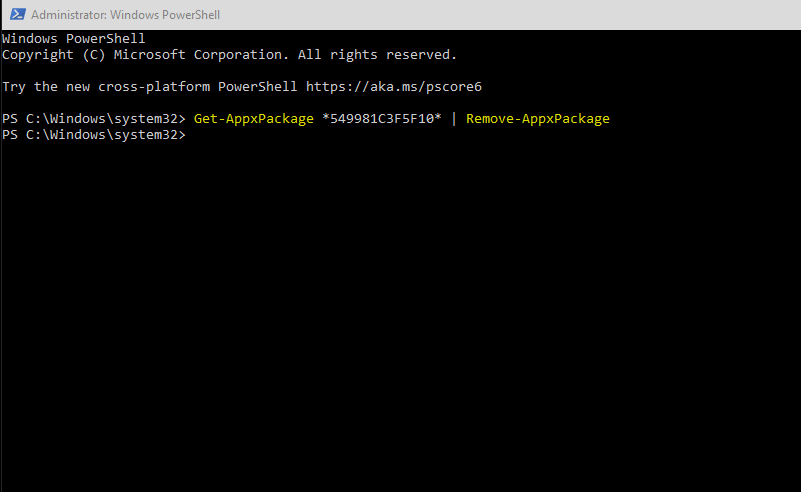The height and width of the screenshot is (492, 801).
Task: Click the Microsoft Corporation copyright line
Action: tap(229, 55)
